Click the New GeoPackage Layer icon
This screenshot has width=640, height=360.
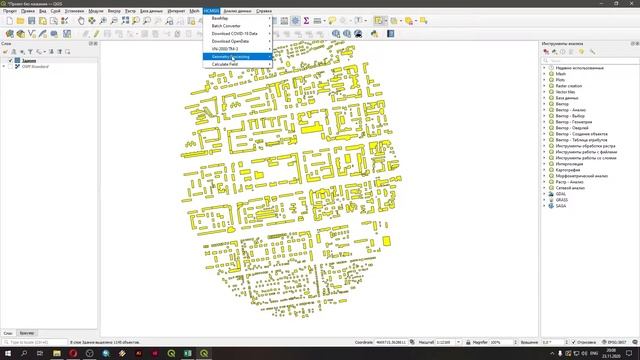[21, 34]
